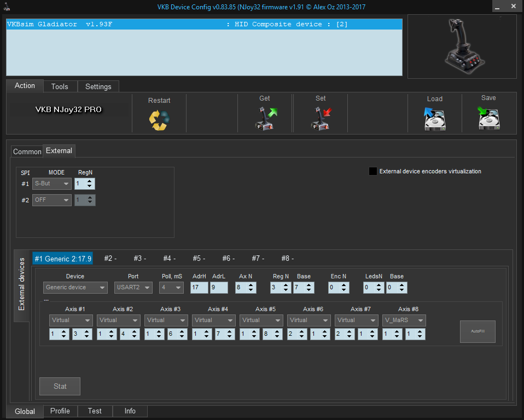
Task: Click the Set joystick icon
Action: click(321, 119)
